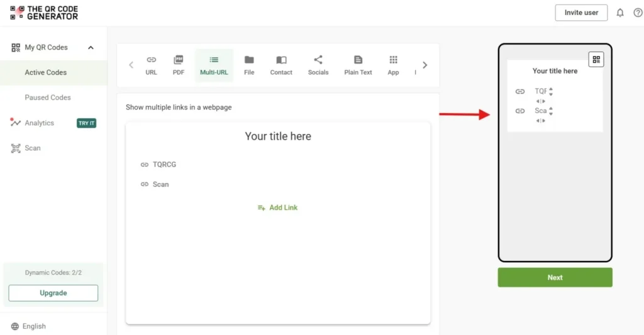
Task: Select the App QR code type
Action: click(x=393, y=65)
